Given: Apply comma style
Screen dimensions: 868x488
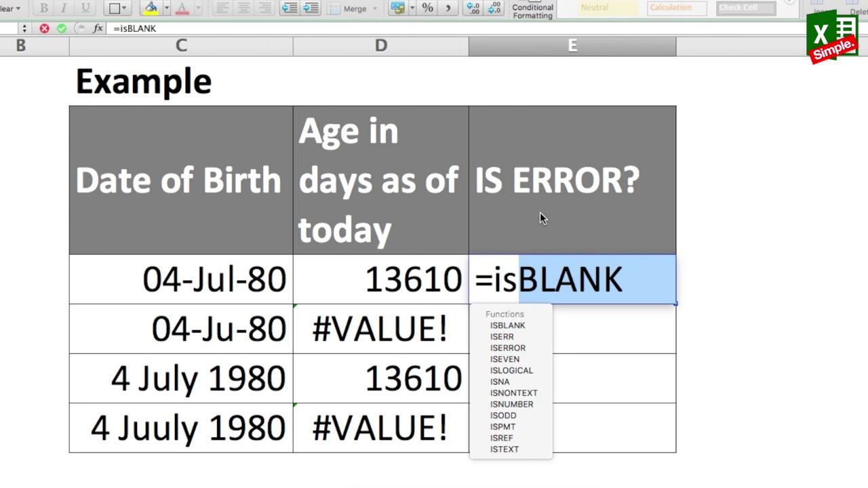Looking at the screenshot, I should (x=448, y=8).
